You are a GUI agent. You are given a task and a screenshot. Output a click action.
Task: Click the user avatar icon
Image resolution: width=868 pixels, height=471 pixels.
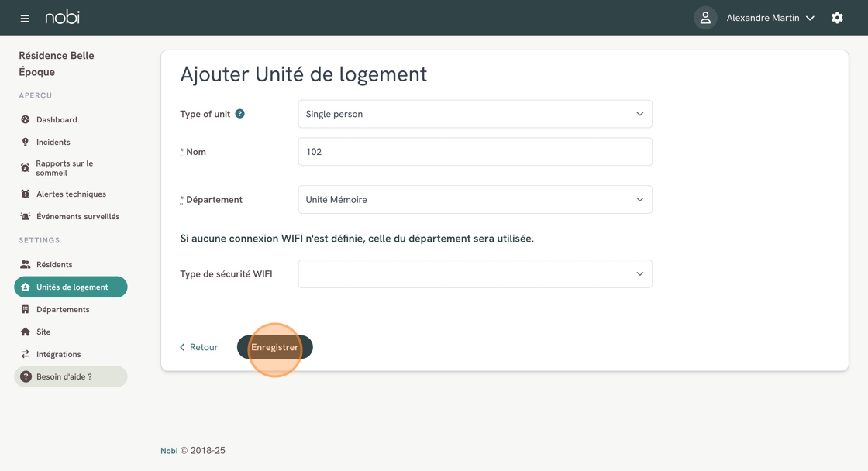[705, 18]
